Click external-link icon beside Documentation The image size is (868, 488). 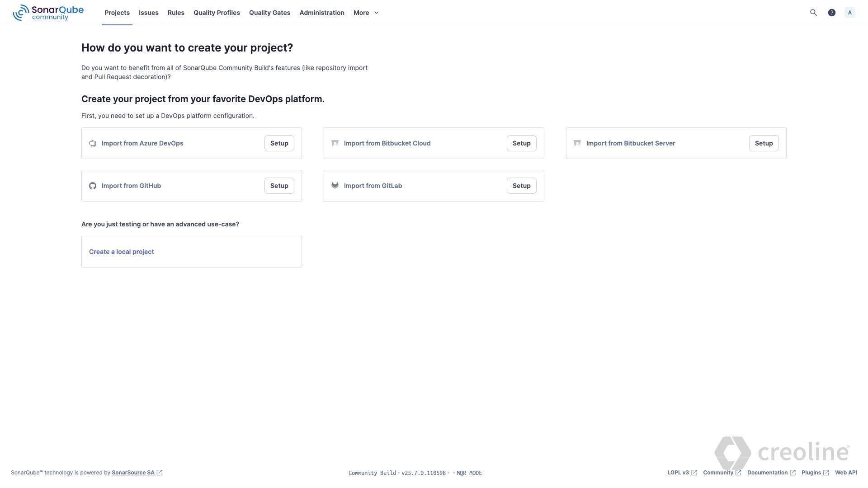pyautogui.click(x=793, y=473)
